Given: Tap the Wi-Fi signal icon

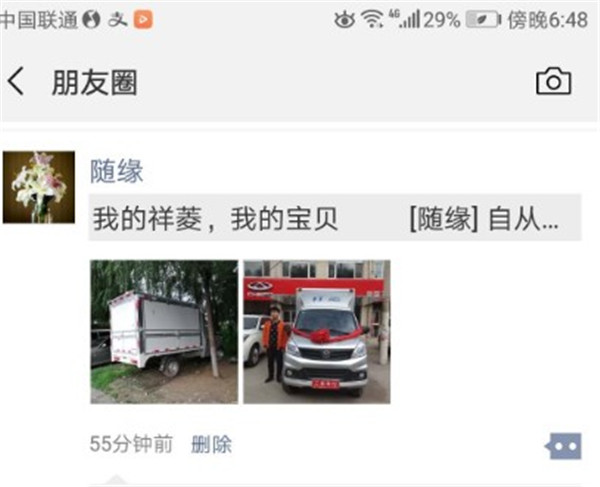Looking at the screenshot, I should click(373, 19).
